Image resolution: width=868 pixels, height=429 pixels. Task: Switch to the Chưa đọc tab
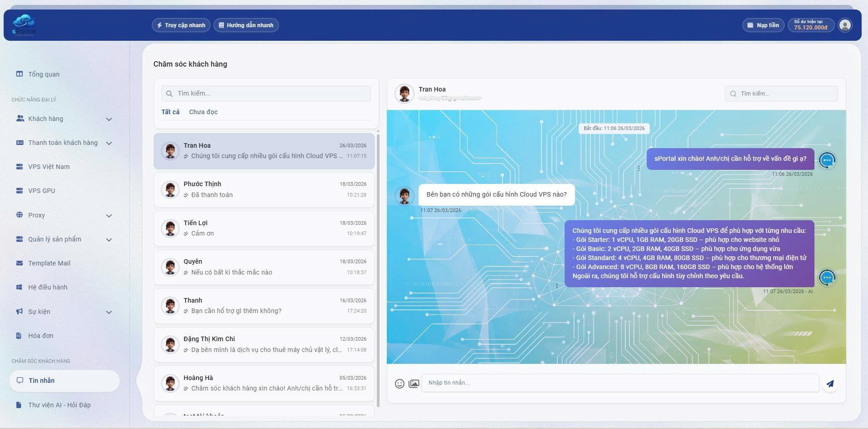(203, 112)
